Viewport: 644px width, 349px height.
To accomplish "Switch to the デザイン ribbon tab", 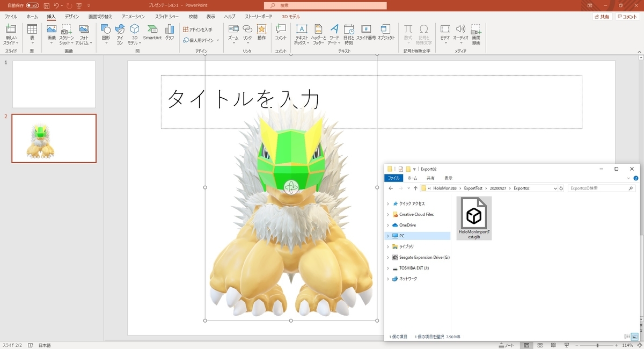I will [x=72, y=17].
